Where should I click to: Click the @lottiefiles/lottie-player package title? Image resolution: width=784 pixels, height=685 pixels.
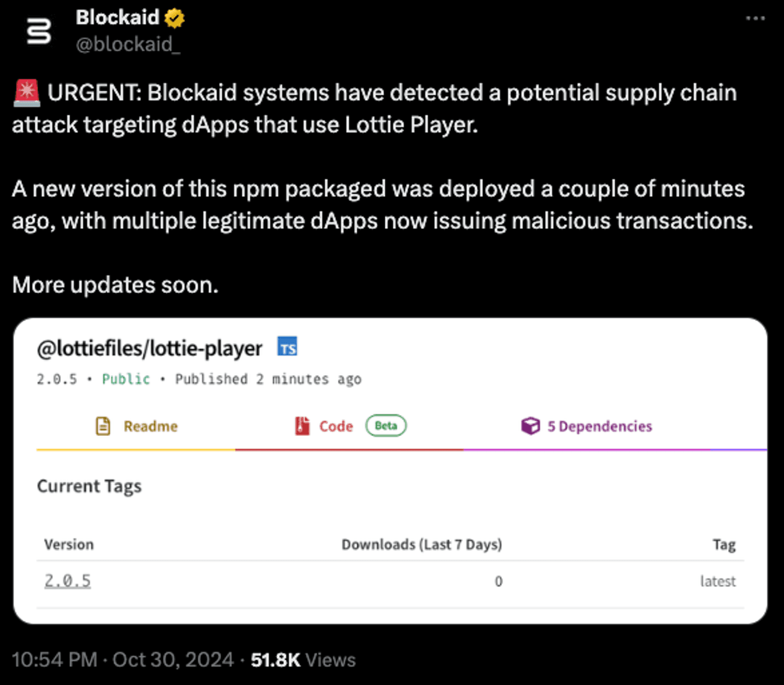150,349
